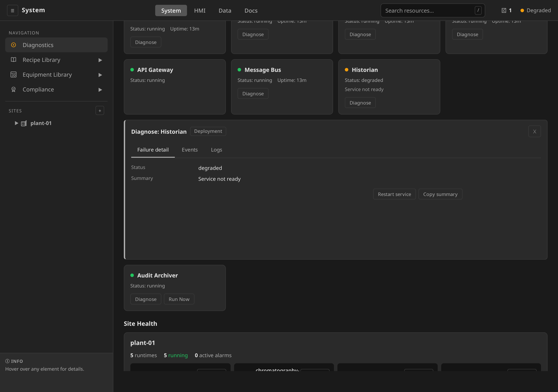Screen dimensions: 558x392
Task: Close the Diagnose Historian panel
Action: pos(534,131)
